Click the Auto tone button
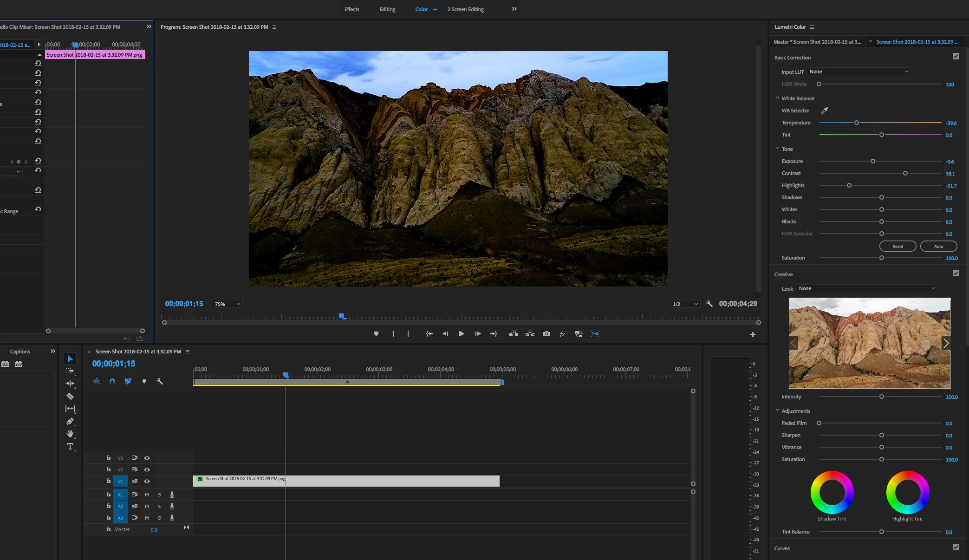Screen dimensions: 969x560 tap(938, 247)
